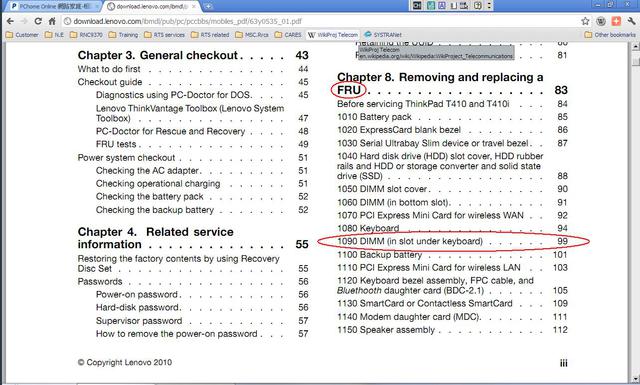Open the wrench settings menu

tap(631, 21)
